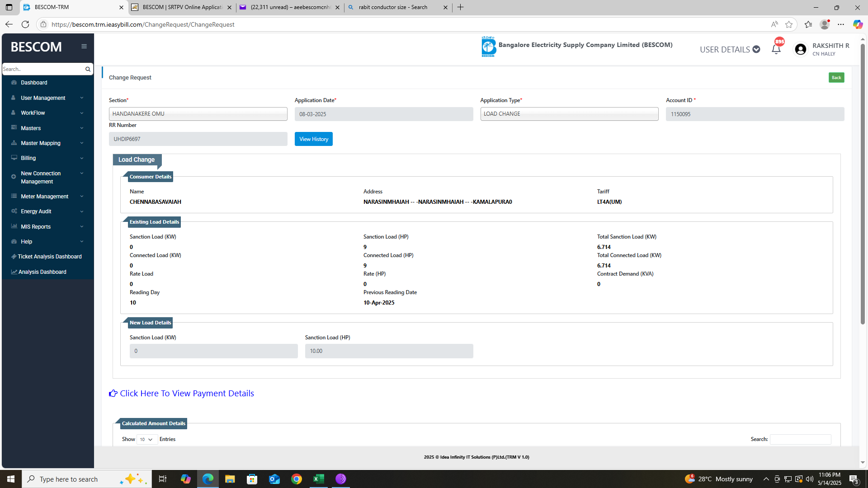This screenshot has height=488, width=868.
Task: Open Task View icon on taskbar
Action: 163,479
